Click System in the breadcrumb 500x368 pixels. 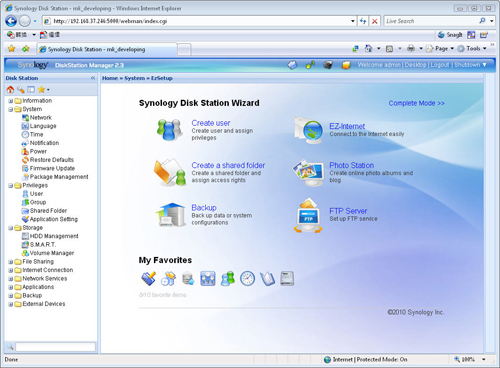point(135,78)
